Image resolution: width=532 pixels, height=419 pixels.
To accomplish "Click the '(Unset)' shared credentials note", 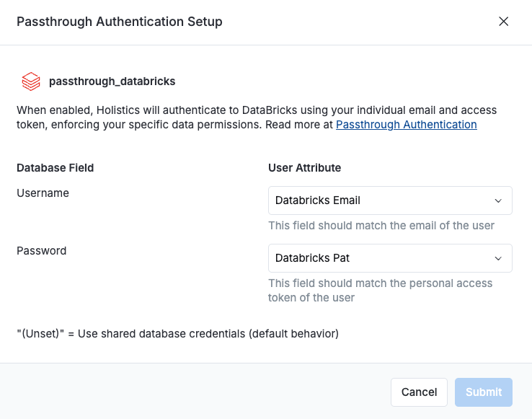I will pyautogui.click(x=177, y=334).
